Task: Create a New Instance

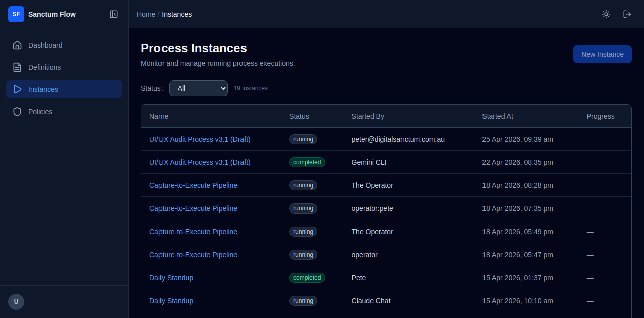Action: click(x=602, y=54)
